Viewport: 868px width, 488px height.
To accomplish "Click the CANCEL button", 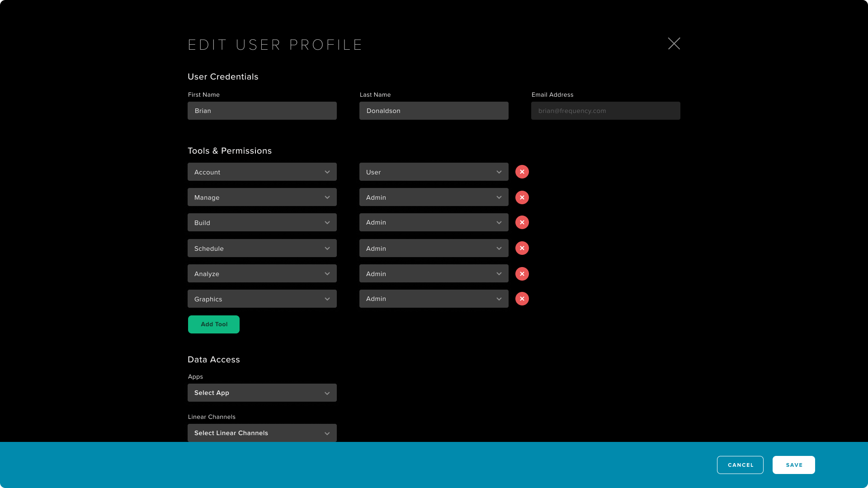I will [741, 465].
